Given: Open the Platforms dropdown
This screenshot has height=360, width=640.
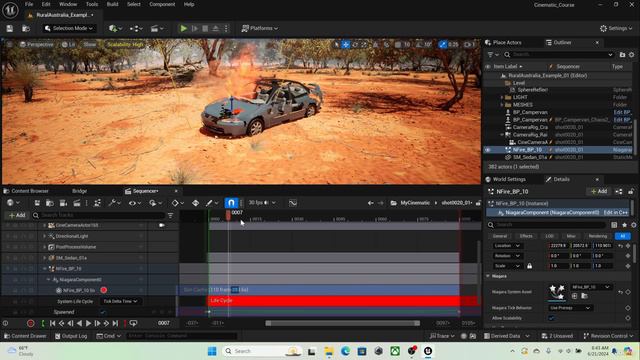Looking at the screenshot, I should (260, 28).
